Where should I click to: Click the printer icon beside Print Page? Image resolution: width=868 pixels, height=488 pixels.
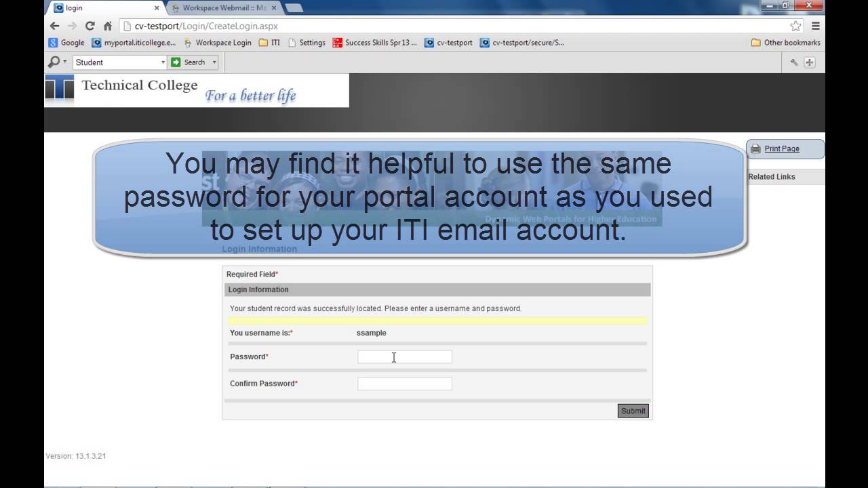tap(755, 148)
